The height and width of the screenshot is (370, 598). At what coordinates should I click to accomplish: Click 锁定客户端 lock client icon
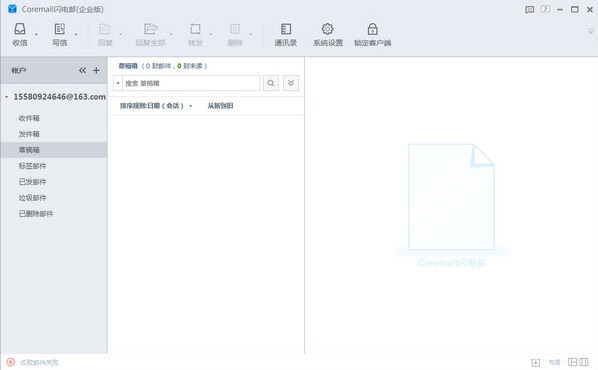373,29
